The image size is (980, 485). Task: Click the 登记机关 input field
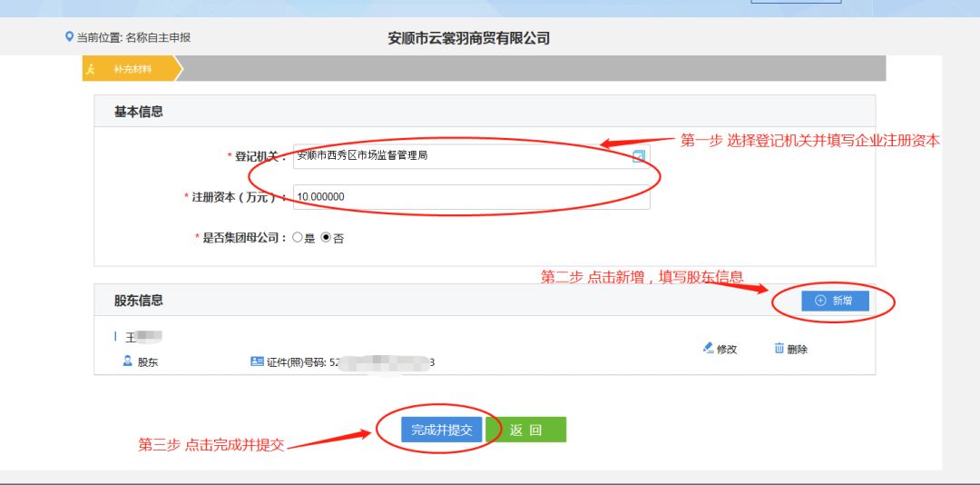pos(471,156)
